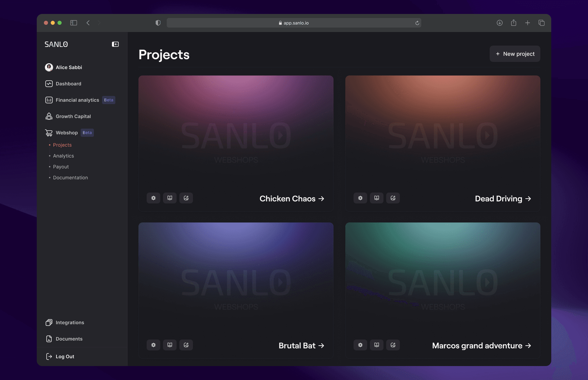Open Marcos grand adventure book icon
Viewport: 588px width, 380px height.
[377, 345]
